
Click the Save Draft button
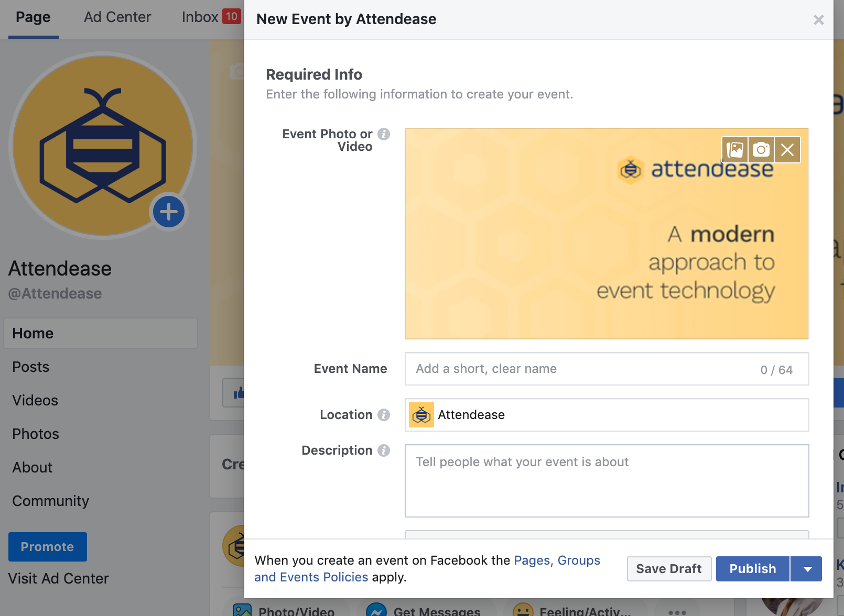click(x=669, y=569)
